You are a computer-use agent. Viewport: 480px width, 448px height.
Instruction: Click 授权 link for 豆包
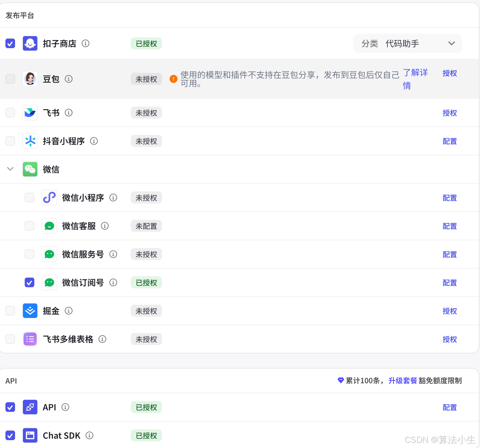(450, 73)
